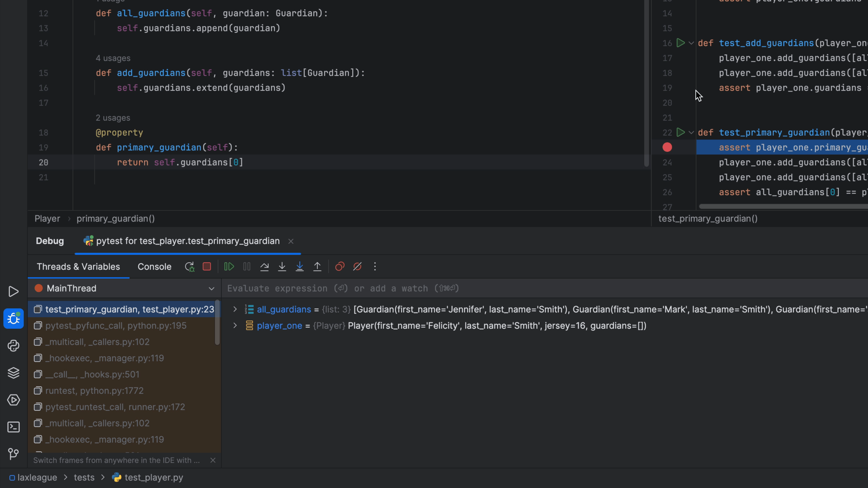
Task: Select the pytest for test_primary_guardian session tab
Action: tap(187, 241)
